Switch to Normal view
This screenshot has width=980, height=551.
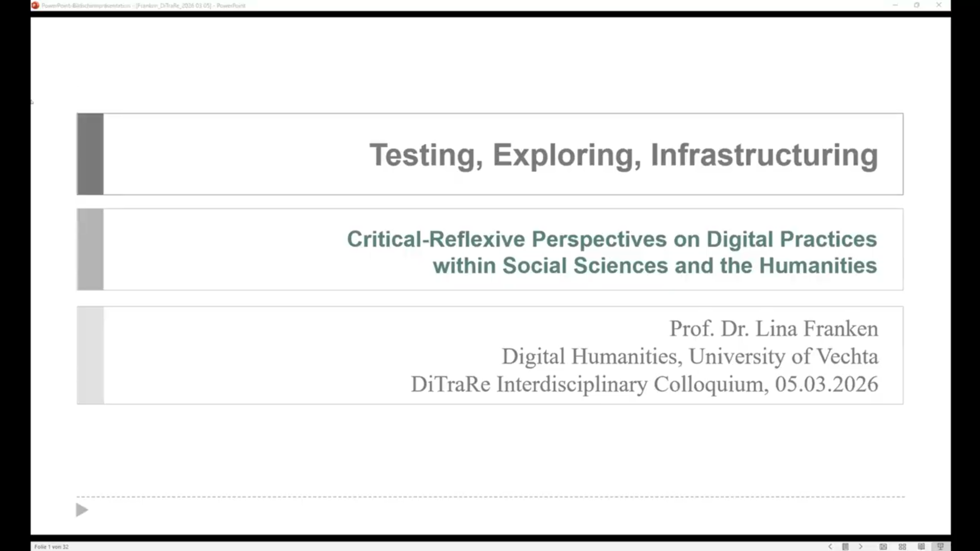pos(883,546)
